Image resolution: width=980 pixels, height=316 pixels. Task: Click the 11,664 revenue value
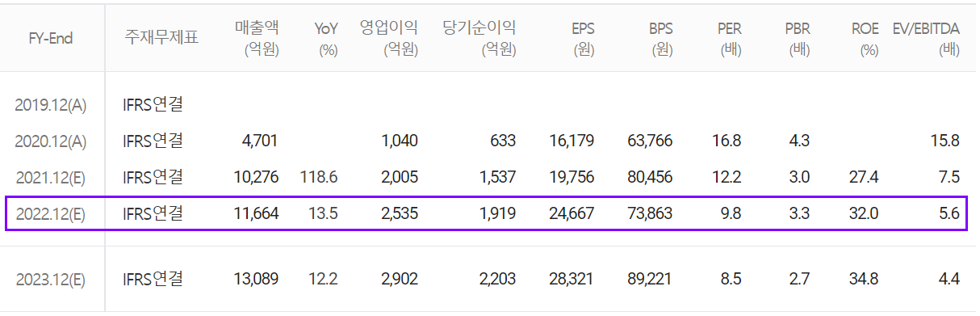click(255, 214)
